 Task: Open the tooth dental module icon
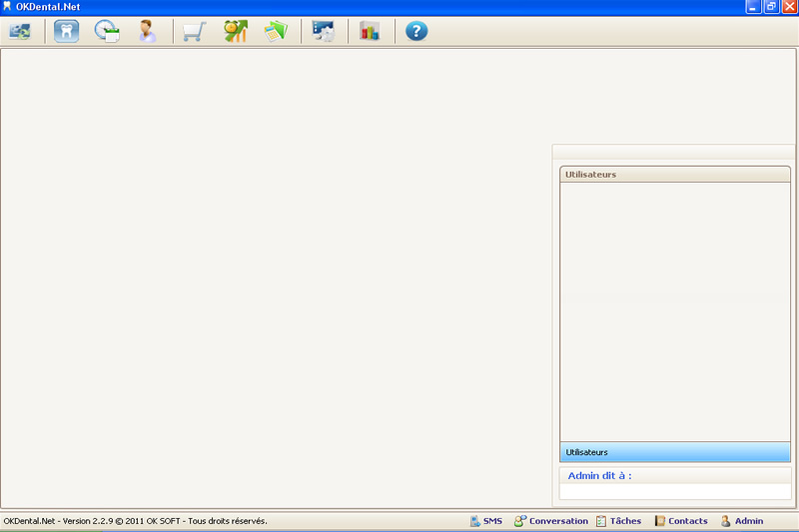[x=66, y=32]
